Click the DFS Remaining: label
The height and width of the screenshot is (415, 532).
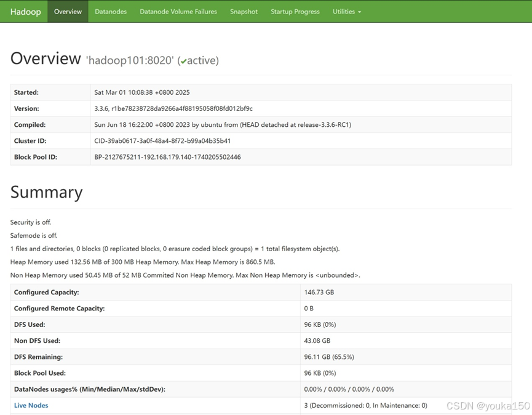pos(38,357)
